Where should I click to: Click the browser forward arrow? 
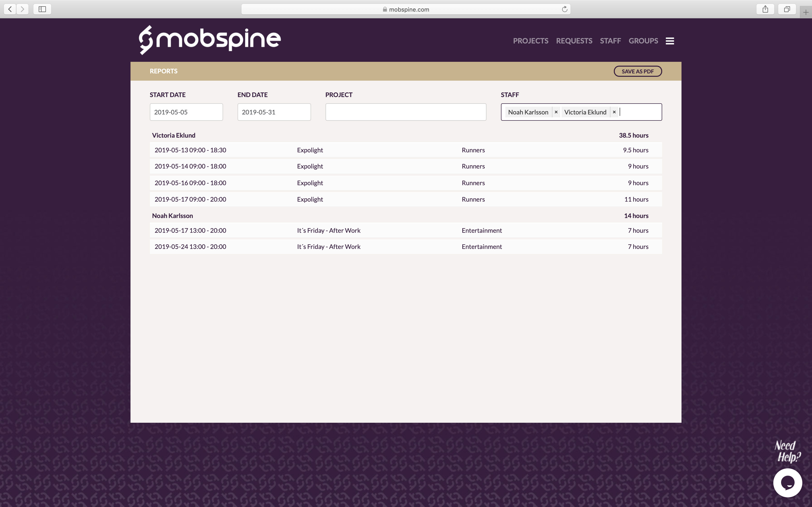click(22, 9)
